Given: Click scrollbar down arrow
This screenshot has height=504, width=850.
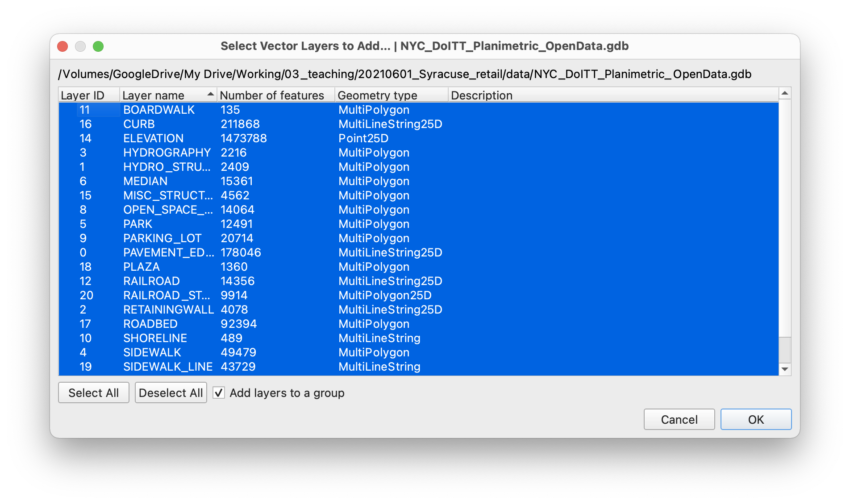Looking at the screenshot, I should [784, 369].
